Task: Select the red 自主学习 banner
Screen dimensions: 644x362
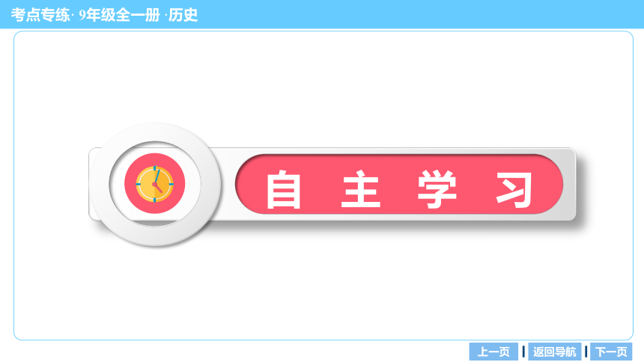Action: [x=399, y=184]
